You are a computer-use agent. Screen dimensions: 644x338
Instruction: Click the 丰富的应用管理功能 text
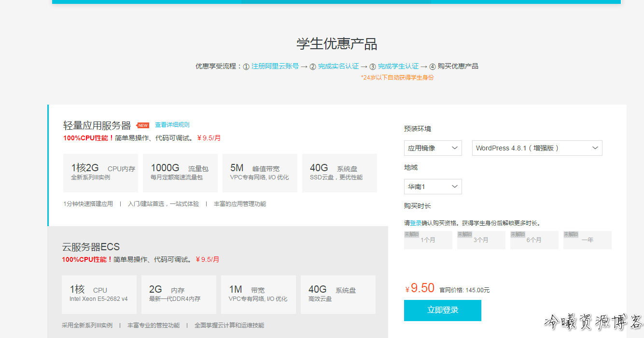[x=240, y=204]
